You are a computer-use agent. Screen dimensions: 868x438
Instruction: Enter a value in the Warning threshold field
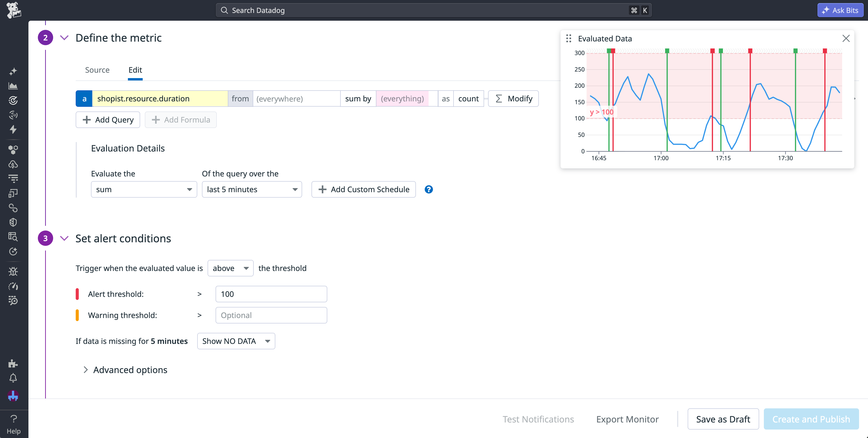271,315
